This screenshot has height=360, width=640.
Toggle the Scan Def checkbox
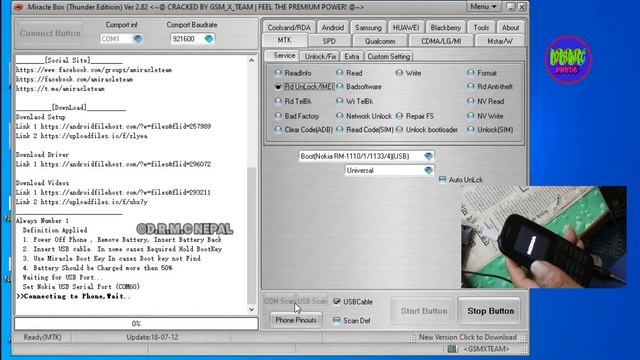[x=337, y=320]
